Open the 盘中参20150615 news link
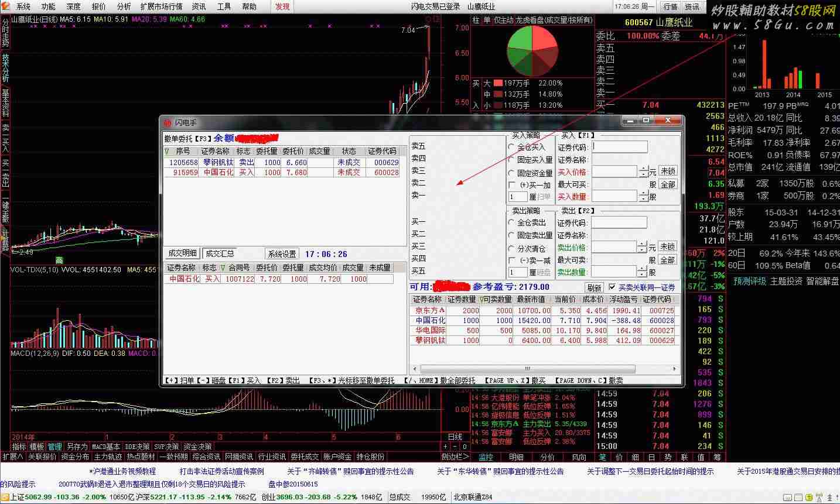 click(x=293, y=484)
